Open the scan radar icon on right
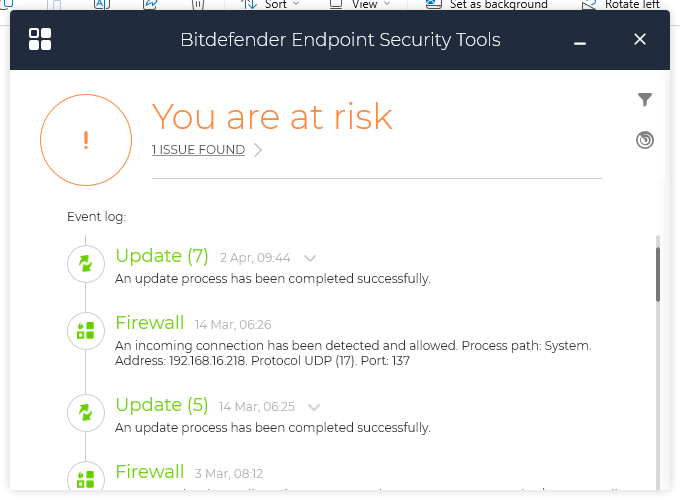Image resolution: width=680 pixels, height=500 pixels. (x=645, y=140)
